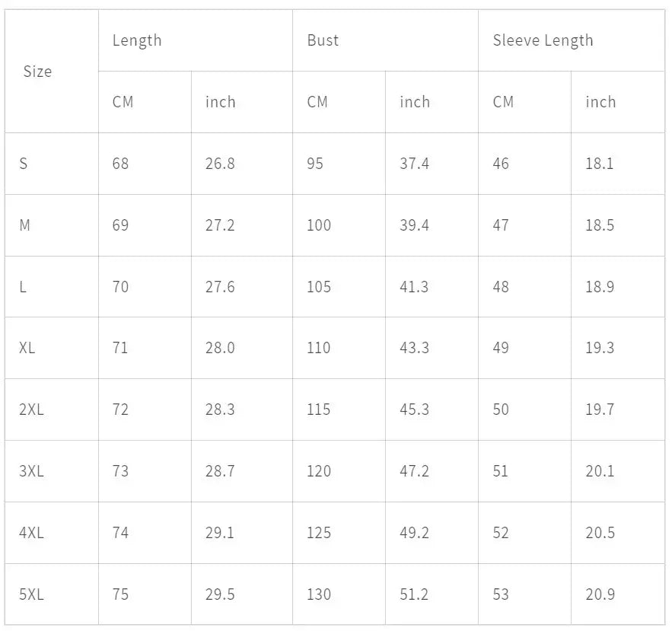
Task: Click the 20.9 inch sleeve value
Action: pyautogui.click(x=600, y=594)
